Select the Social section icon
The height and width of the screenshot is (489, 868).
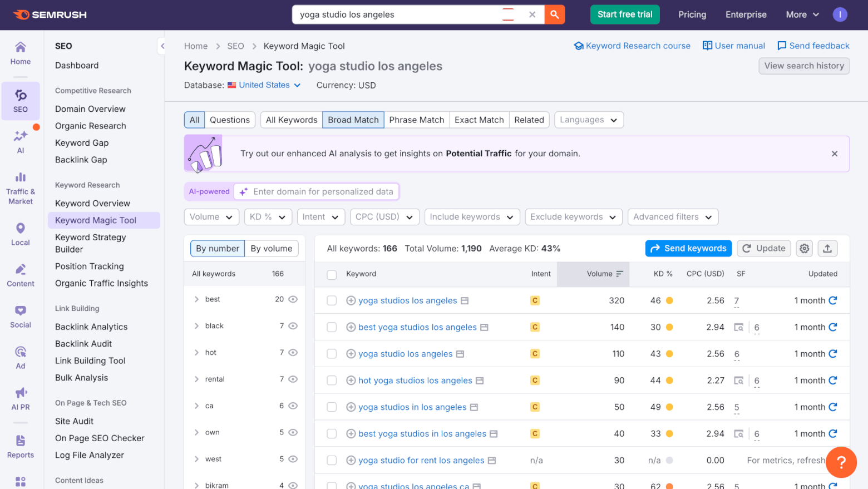20,317
